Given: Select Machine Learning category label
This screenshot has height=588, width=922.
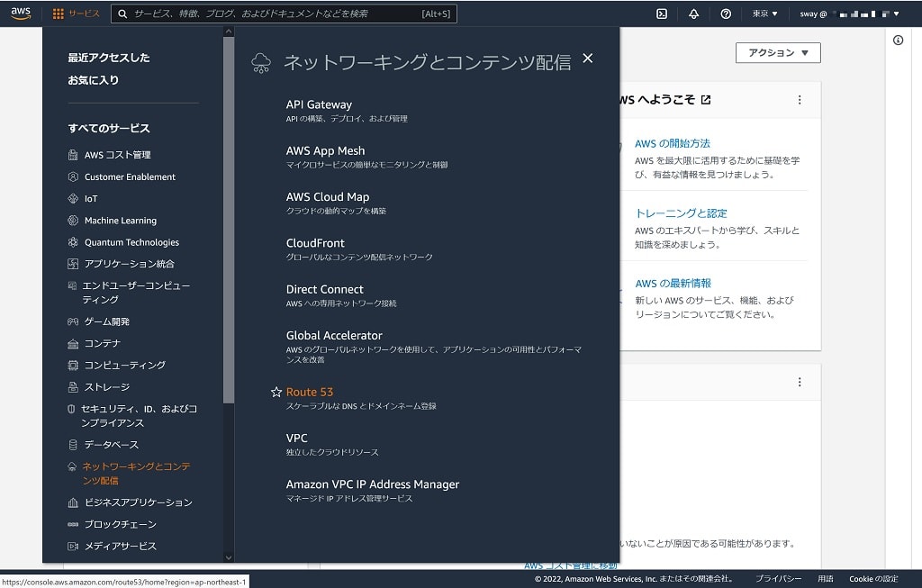Looking at the screenshot, I should tap(121, 221).
